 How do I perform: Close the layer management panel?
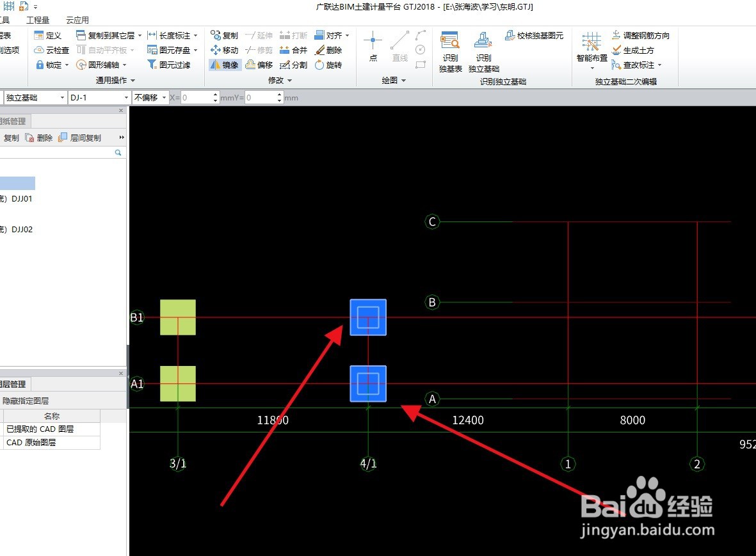pos(121,374)
